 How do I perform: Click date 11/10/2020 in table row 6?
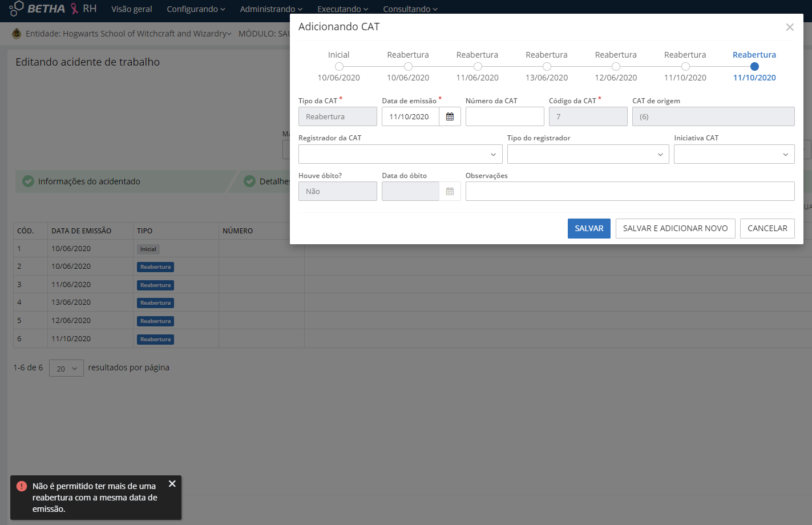click(71, 339)
